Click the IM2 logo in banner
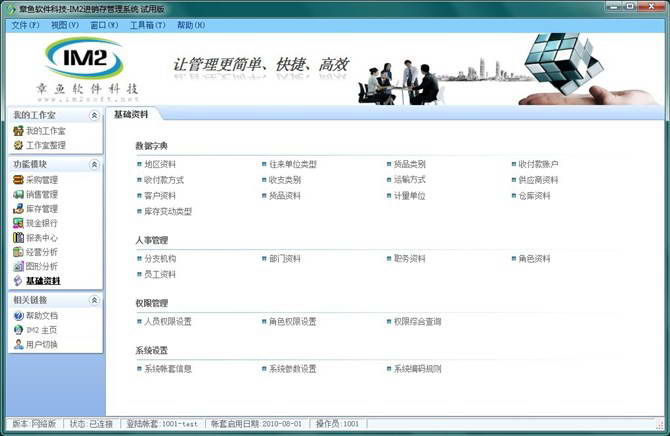The image size is (670, 436). (x=84, y=58)
